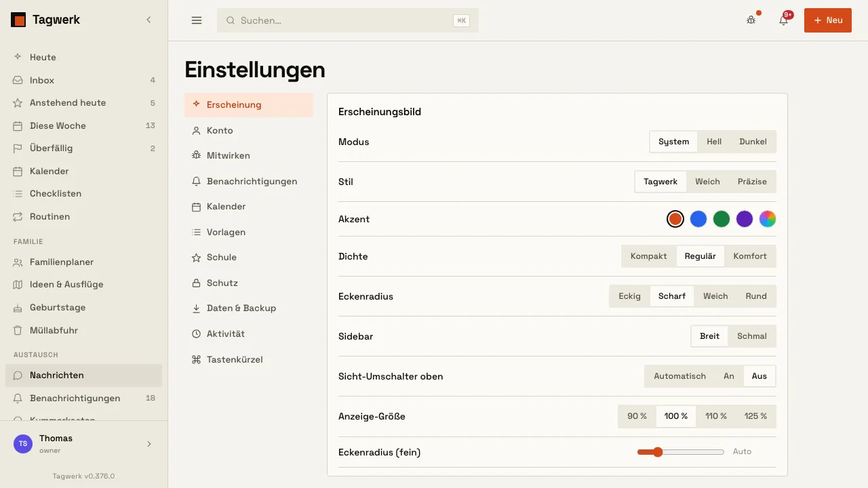Select the purple accent color

pos(745,219)
